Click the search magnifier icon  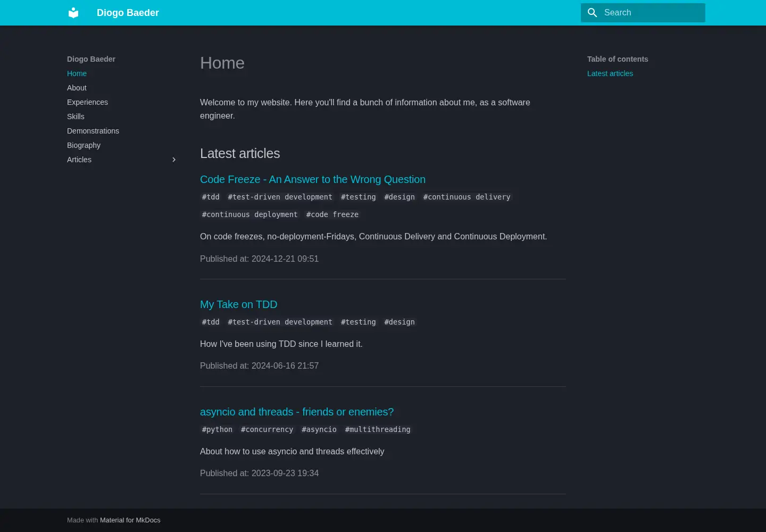tap(592, 13)
